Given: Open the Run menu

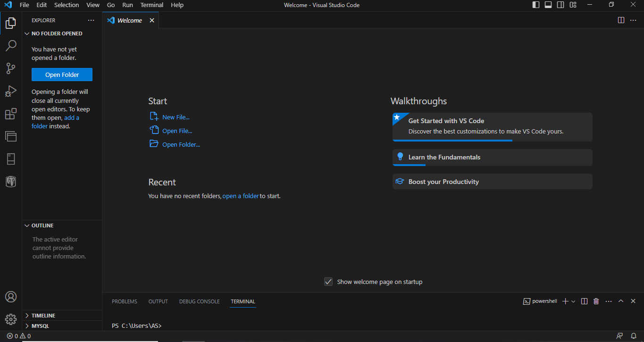Looking at the screenshot, I should (127, 5).
